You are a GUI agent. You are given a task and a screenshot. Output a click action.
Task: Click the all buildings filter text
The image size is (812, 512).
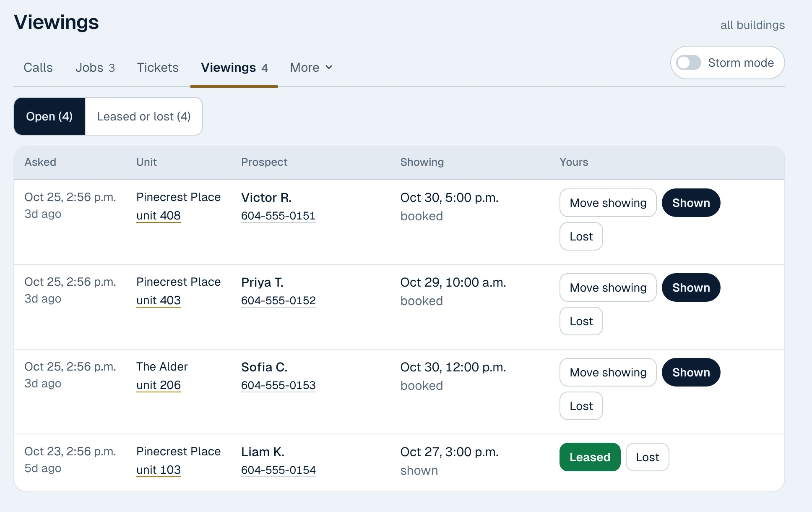point(752,25)
